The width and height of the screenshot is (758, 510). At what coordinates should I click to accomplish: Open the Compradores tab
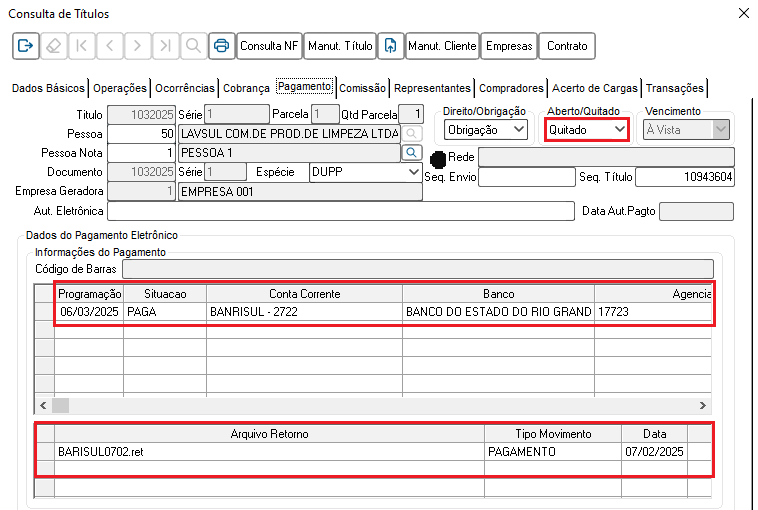coord(511,88)
